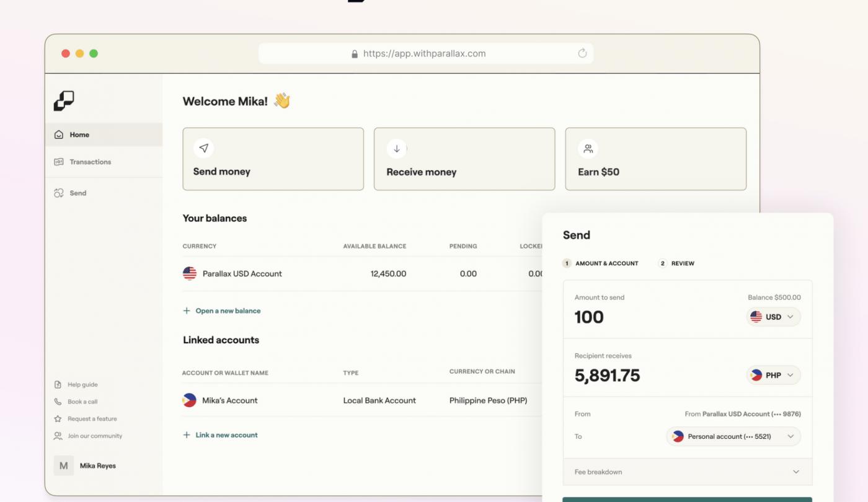Click the down arrow icon on Receive money card
Viewport: 868px width, 502px height.
click(397, 148)
